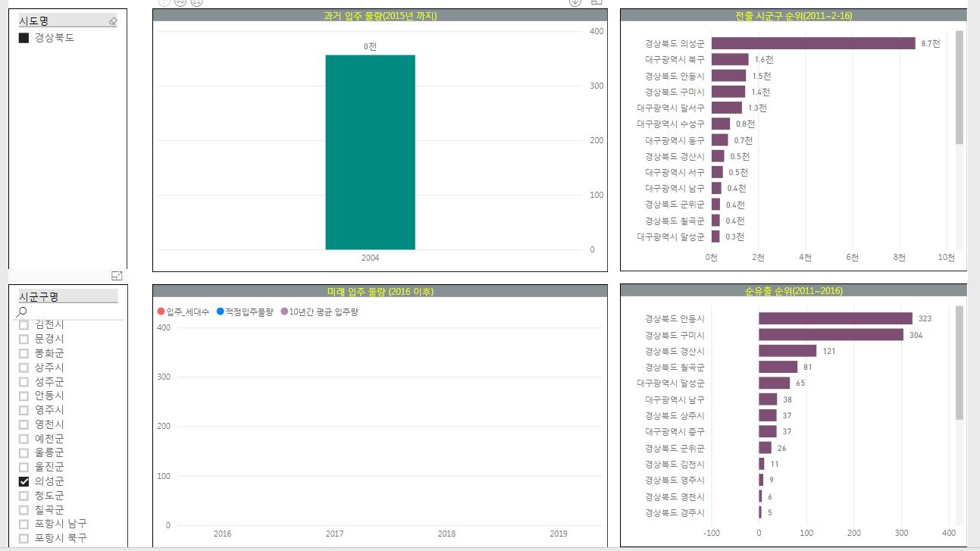Select the 경상북도 안동시 323 bar in the 순유출 순위 chart
Image resolution: width=980 pixels, height=551 pixels.
click(x=836, y=318)
